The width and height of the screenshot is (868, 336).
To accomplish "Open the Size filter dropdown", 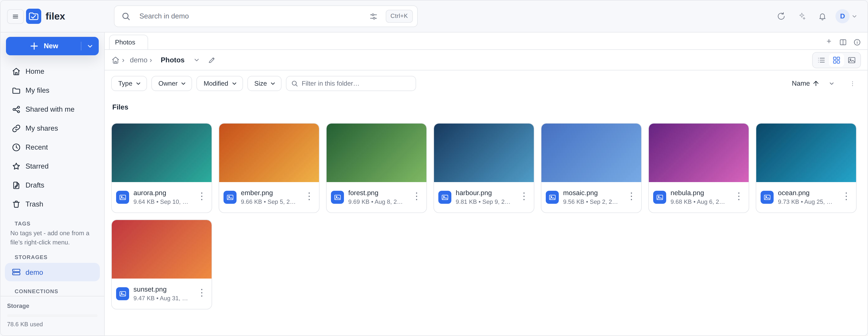I will [x=264, y=83].
